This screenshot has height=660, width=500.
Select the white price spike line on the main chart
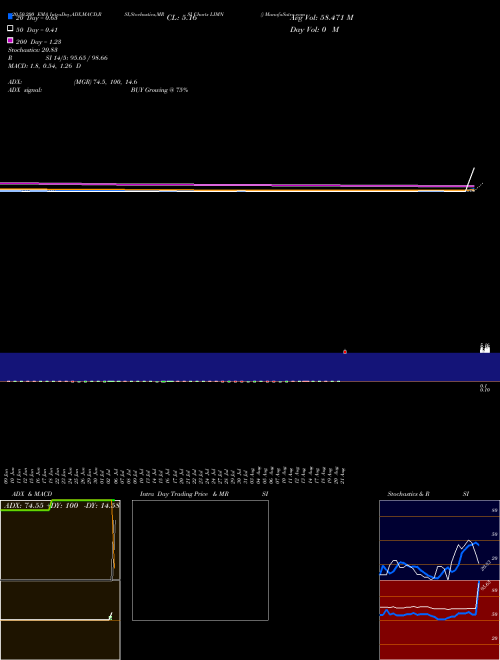[x=470, y=179]
